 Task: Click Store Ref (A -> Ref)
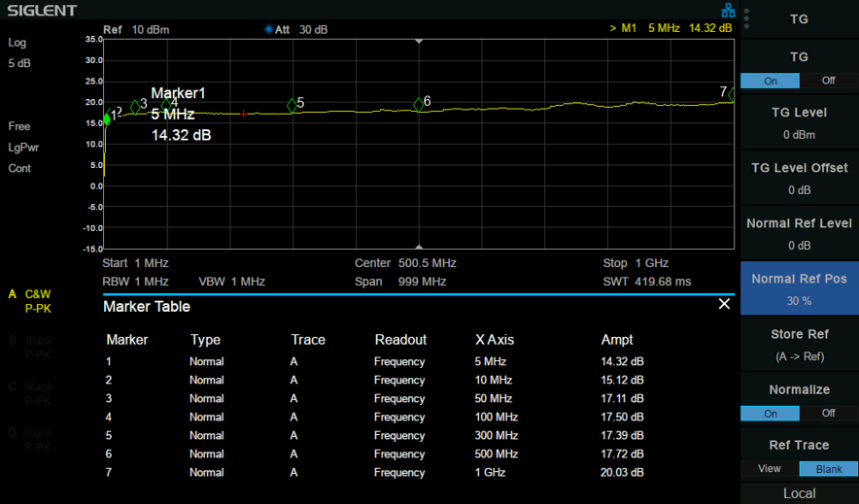[x=800, y=345]
